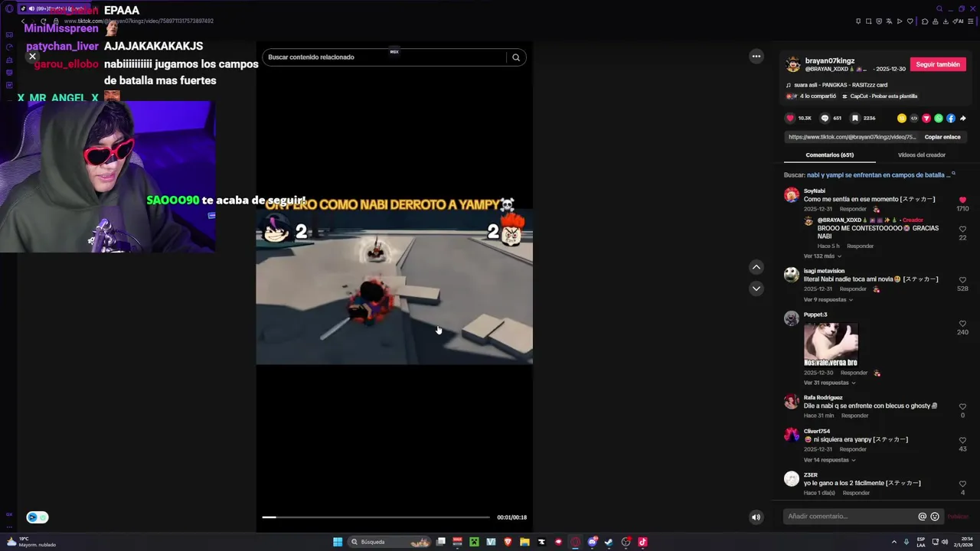Seek on the video progress bar
The height and width of the screenshot is (551, 980).
coord(376,517)
